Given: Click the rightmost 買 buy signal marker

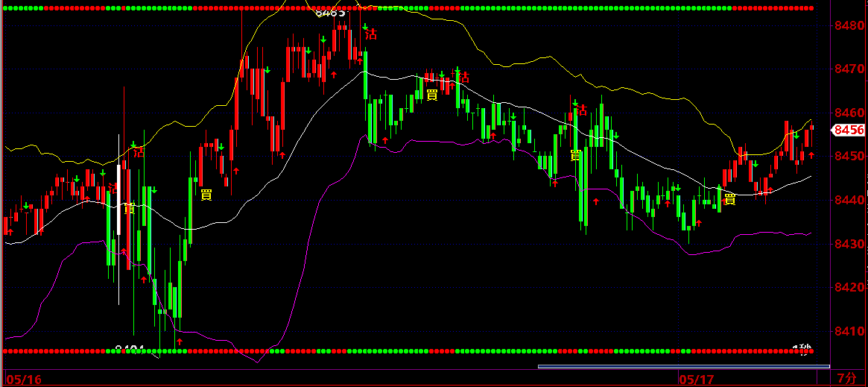Looking at the screenshot, I should pyautogui.click(x=730, y=199).
